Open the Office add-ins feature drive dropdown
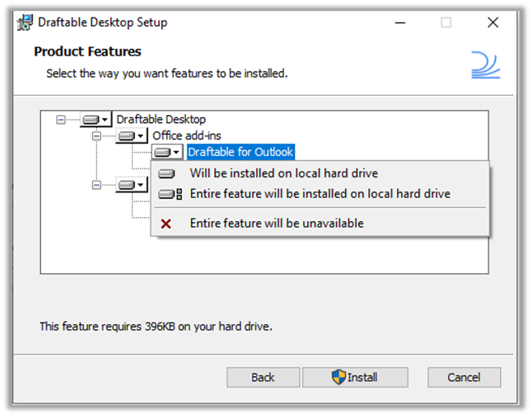This screenshot has width=532, height=416. [132, 136]
